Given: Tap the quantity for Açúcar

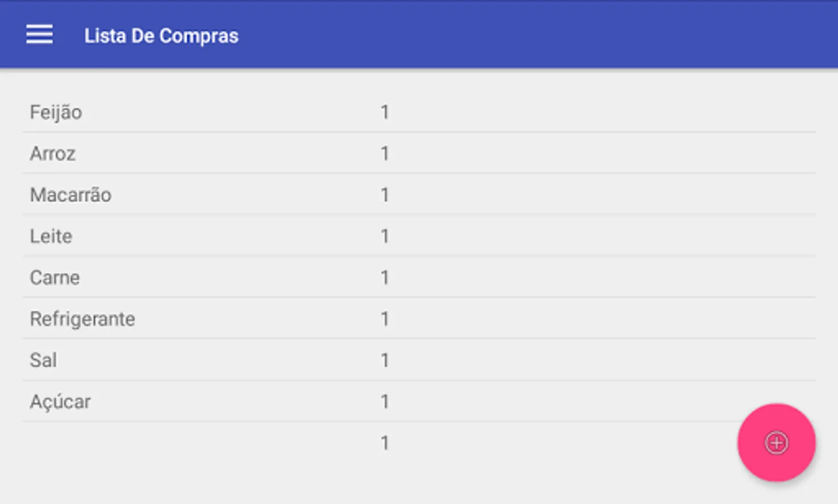Looking at the screenshot, I should [385, 402].
